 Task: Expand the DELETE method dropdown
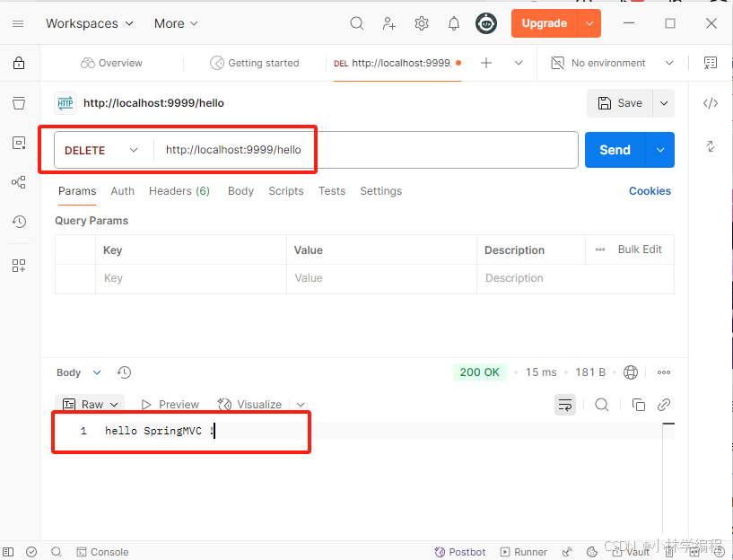(x=101, y=149)
